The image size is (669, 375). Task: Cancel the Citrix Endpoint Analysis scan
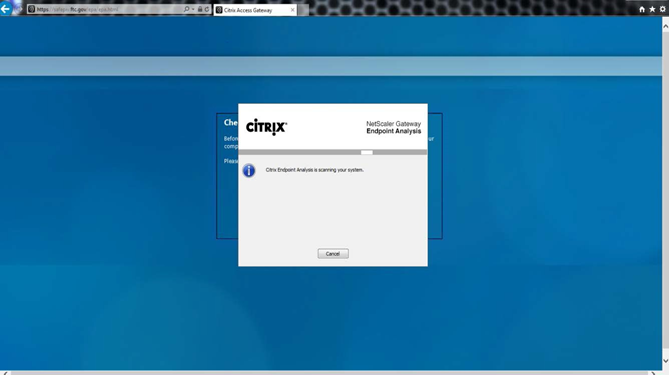(x=333, y=253)
